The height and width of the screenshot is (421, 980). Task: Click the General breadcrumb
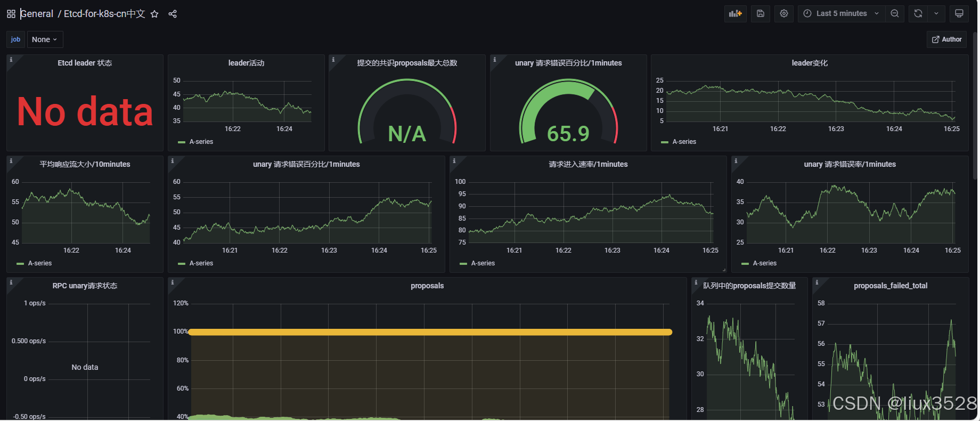[x=37, y=14]
